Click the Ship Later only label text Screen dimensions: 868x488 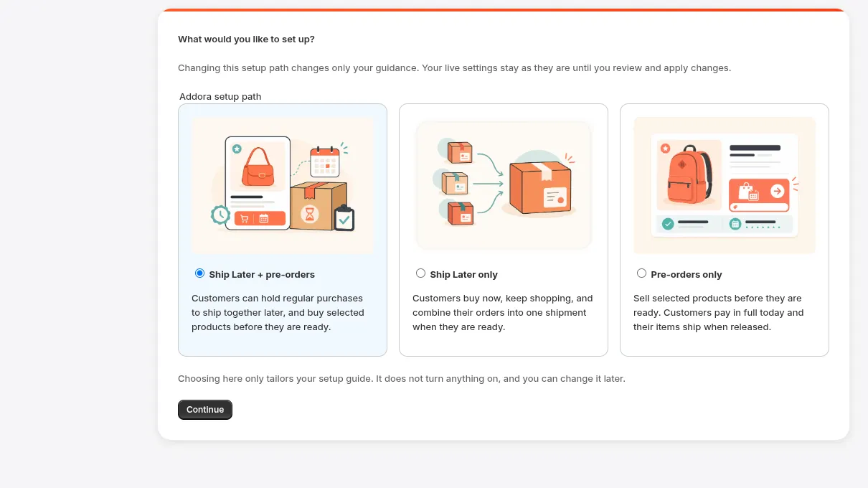(x=463, y=275)
